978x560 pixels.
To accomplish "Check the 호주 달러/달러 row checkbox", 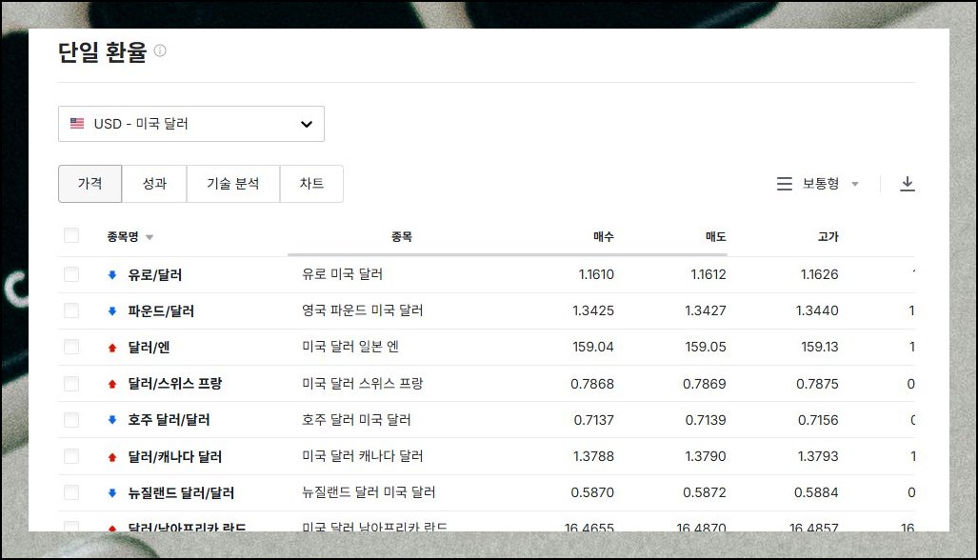I will (71, 420).
